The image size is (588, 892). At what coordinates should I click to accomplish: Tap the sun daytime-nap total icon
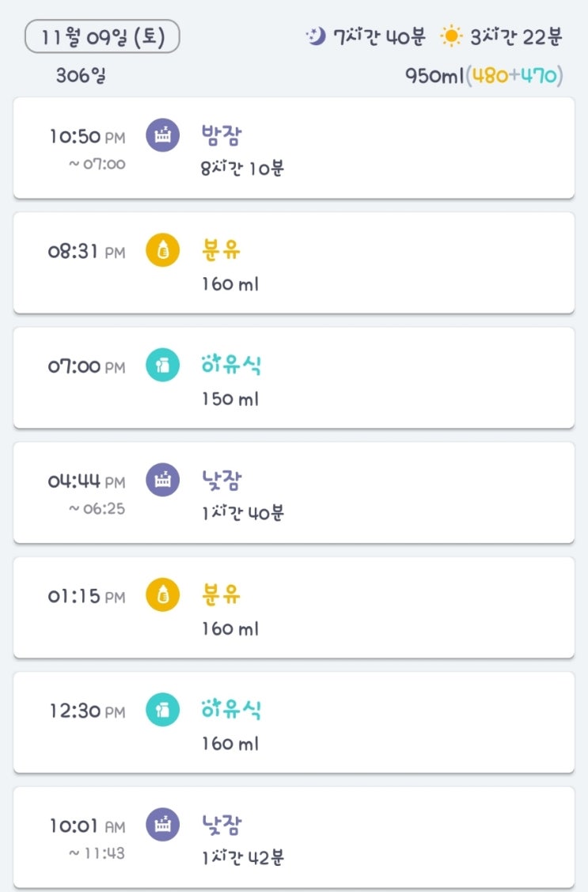pos(451,36)
